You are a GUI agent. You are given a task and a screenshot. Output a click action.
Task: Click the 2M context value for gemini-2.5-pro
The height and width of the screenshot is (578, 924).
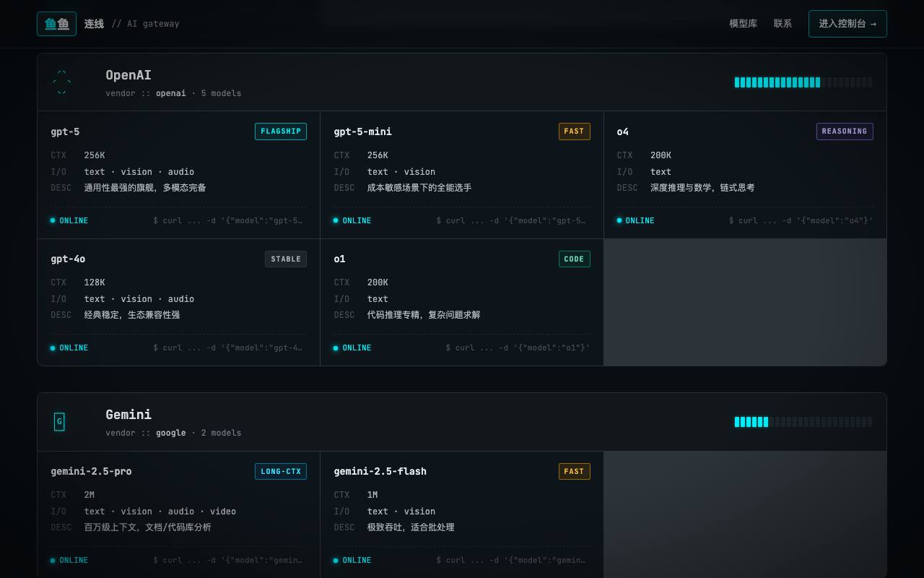coord(90,495)
